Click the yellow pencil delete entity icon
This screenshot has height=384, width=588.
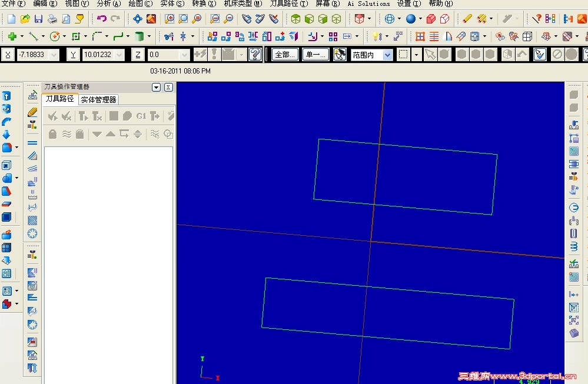click(467, 18)
